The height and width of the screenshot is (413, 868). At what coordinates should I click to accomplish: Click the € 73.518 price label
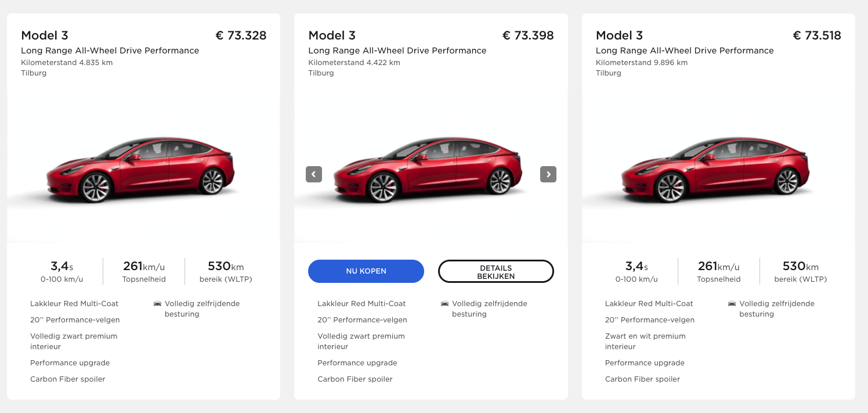[x=817, y=35]
